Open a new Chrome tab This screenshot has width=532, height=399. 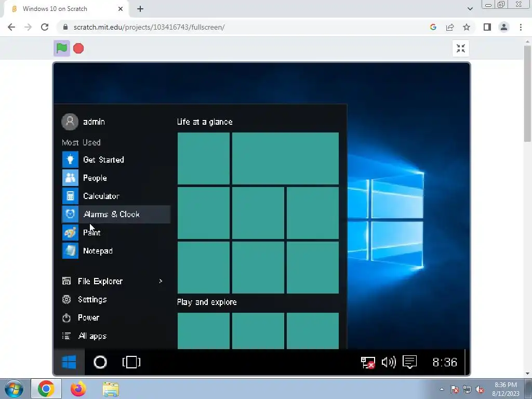(140, 9)
